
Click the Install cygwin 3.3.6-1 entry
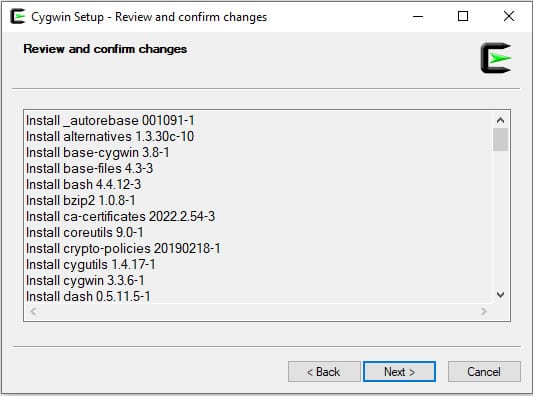pos(85,280)
